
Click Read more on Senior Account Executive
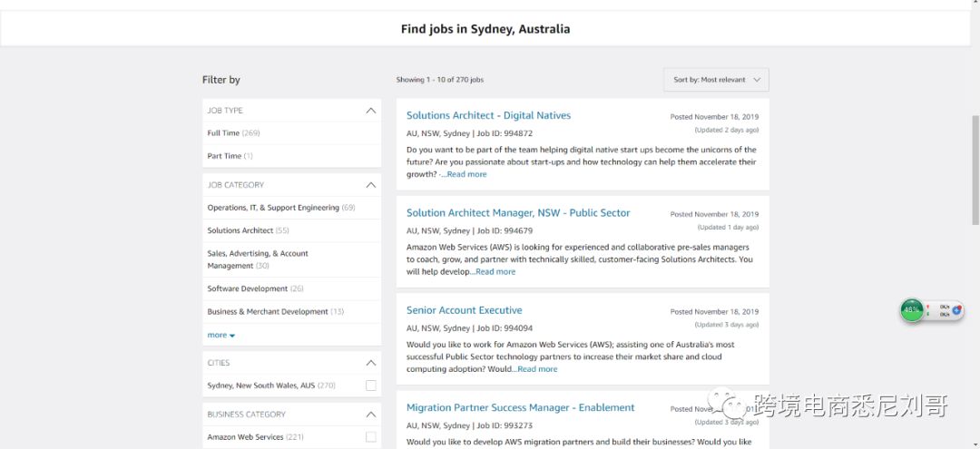click(537, 369)
